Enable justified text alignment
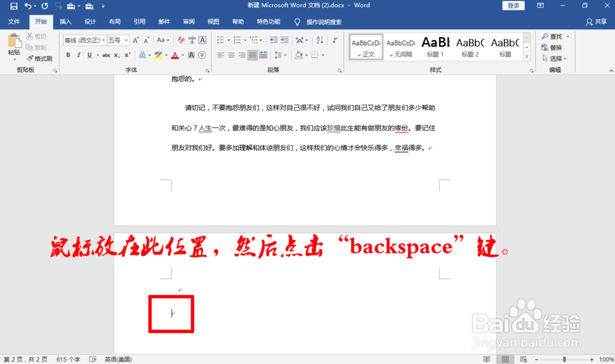 coord(252,55)
